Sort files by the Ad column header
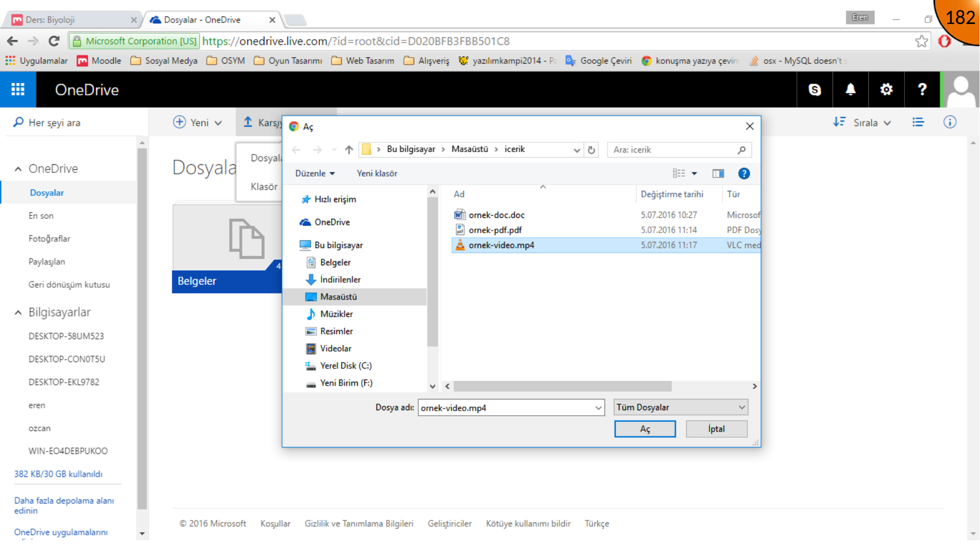 (459, 194)
